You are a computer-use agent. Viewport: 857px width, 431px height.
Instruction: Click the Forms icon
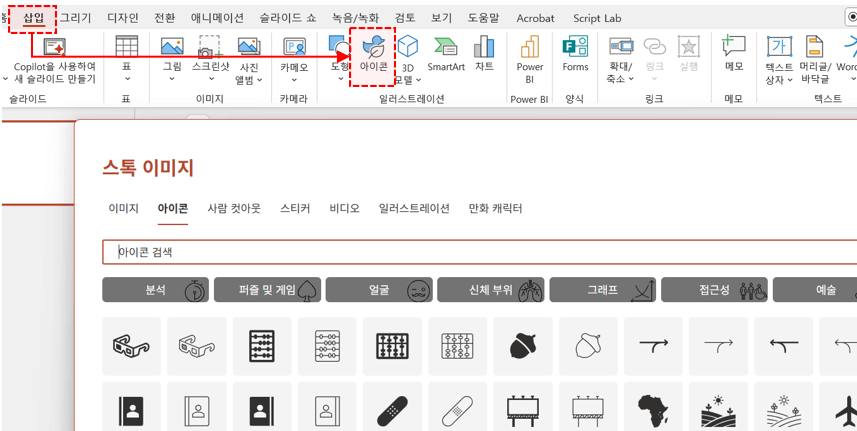click(x=575, y=46)
